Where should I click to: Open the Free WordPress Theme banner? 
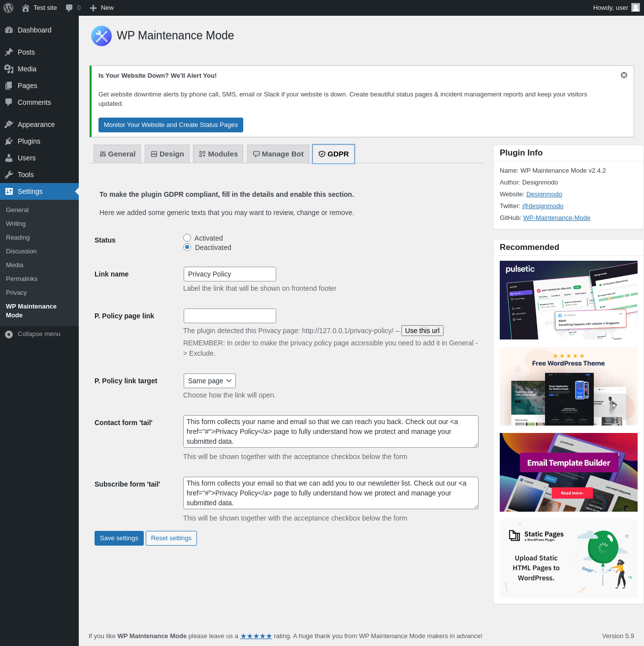(569, 386)
